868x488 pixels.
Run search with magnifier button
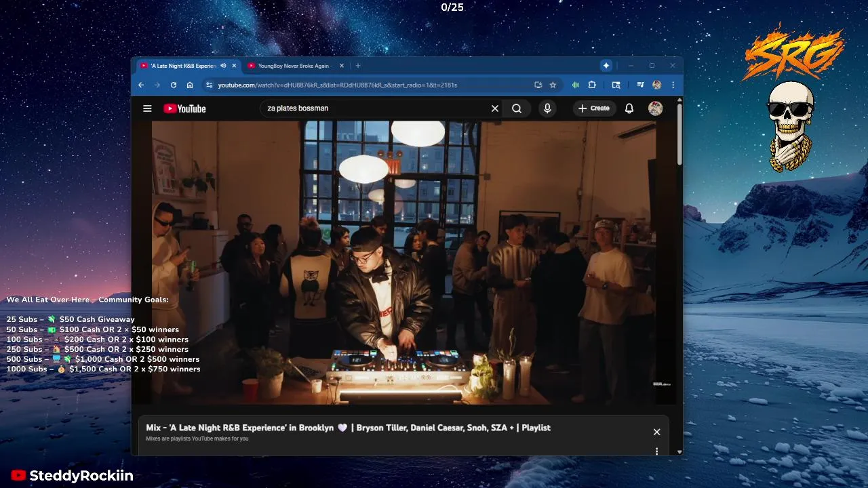coord(517,108)
